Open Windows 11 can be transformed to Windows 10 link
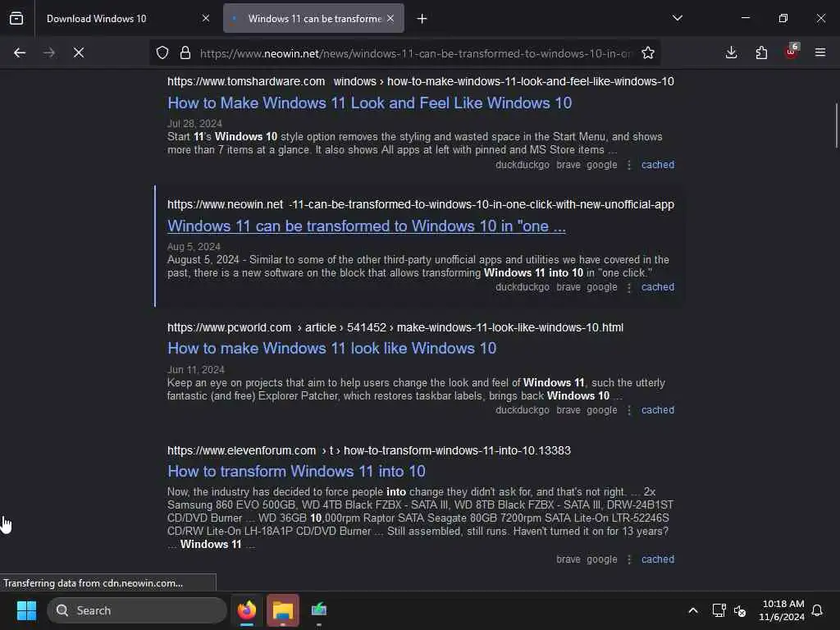The height and width of the screenshot is (630, 840). pyautogui.click(x=367, y=226)
